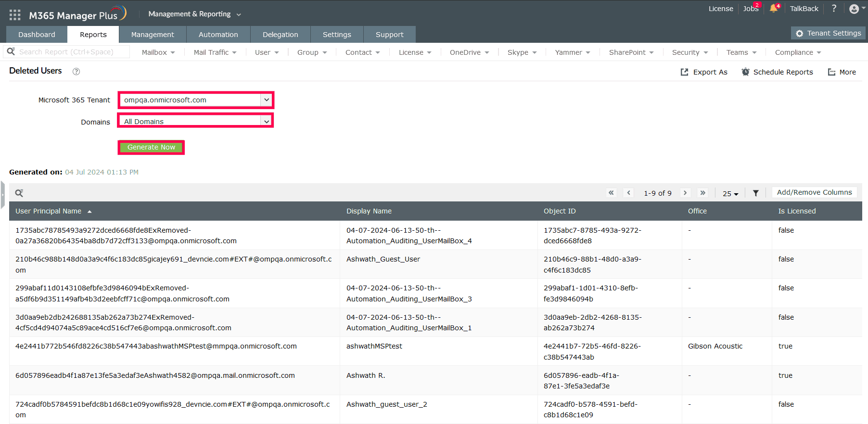868x424 pixels.
Task: Select the ashwathMSPtest display name cell
Action: (374, 346)
